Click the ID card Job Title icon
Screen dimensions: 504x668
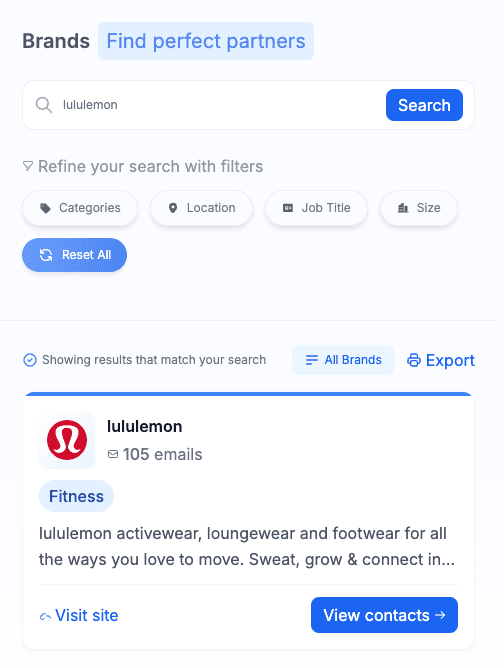point(288,208)
